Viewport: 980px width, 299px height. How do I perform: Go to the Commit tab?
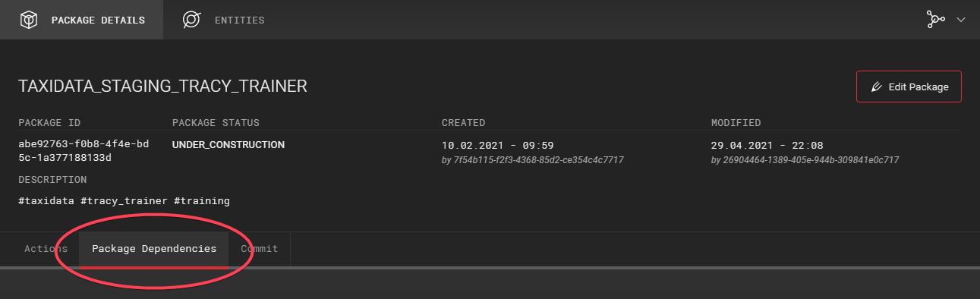(260, 249)
